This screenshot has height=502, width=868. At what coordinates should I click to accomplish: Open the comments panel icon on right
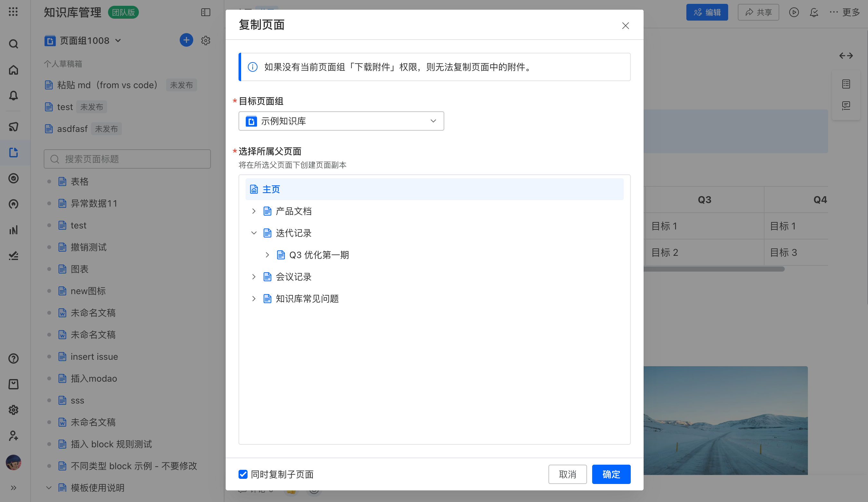point(846,106)
